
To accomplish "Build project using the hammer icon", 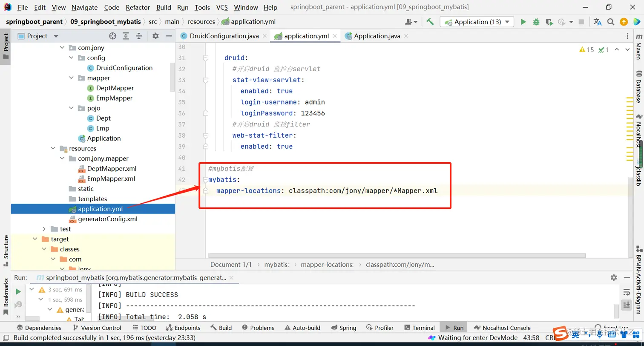I will click(430, 22).
